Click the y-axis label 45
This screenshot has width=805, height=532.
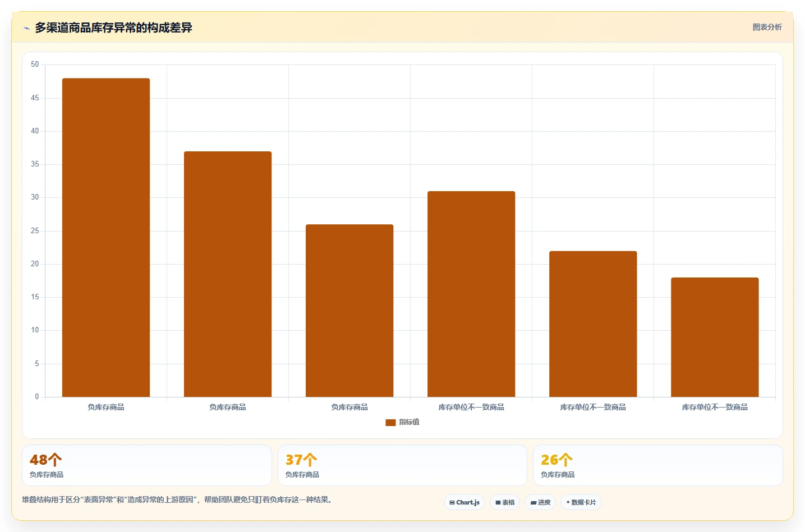tap(35, 98)
